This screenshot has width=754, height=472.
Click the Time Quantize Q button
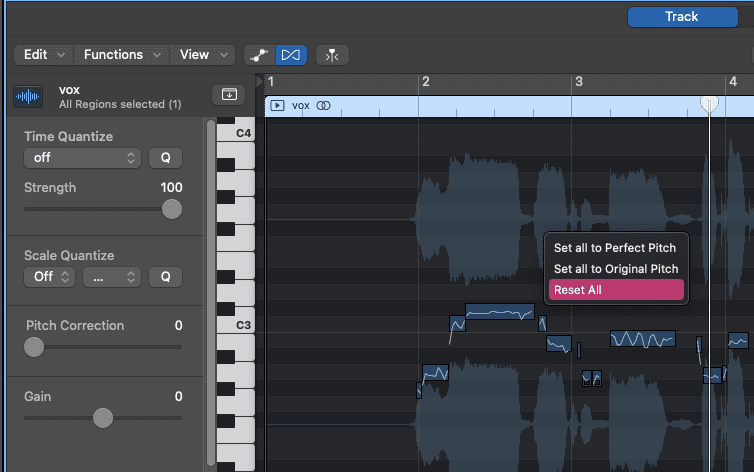pos(165,158)
